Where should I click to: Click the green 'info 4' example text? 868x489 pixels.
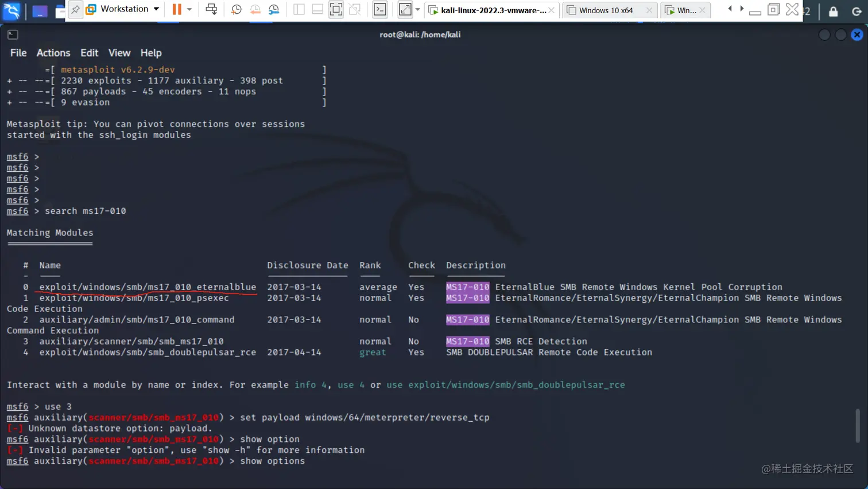pyautogui.click(x=311, y=385)
